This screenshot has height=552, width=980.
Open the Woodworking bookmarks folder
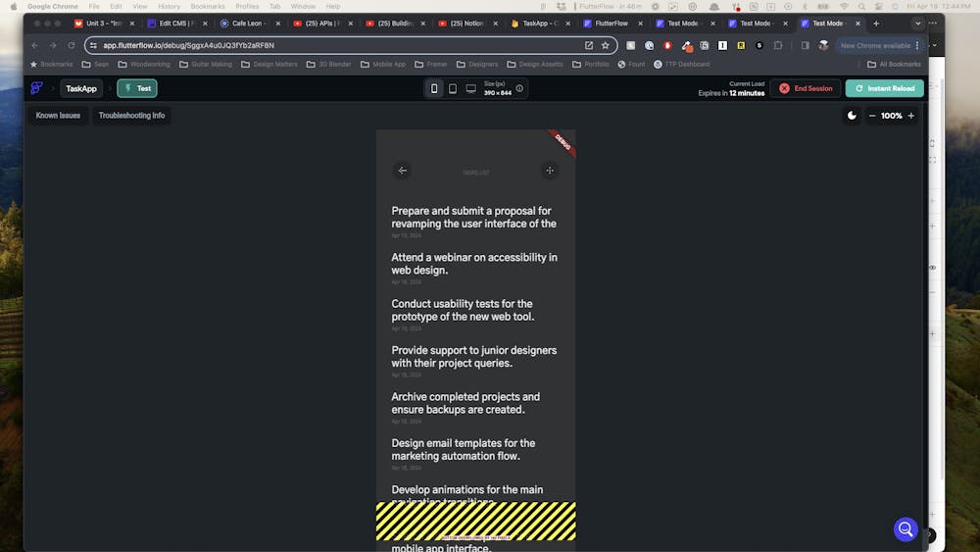[x=144, y=64]
